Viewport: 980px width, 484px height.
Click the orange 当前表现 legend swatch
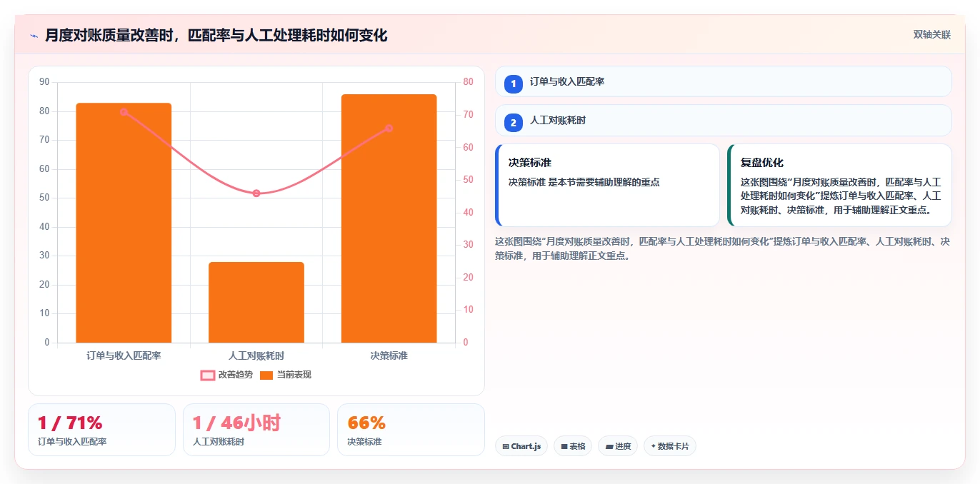tap(266, 375)
